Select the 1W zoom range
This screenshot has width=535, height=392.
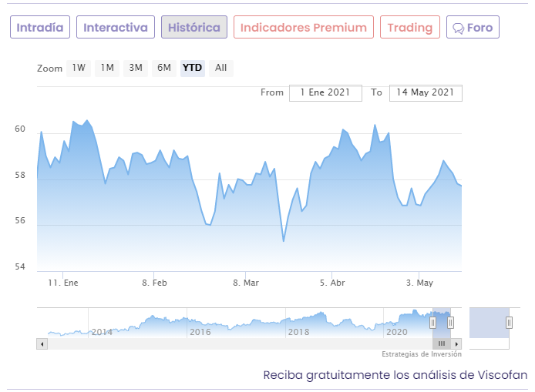79,68
